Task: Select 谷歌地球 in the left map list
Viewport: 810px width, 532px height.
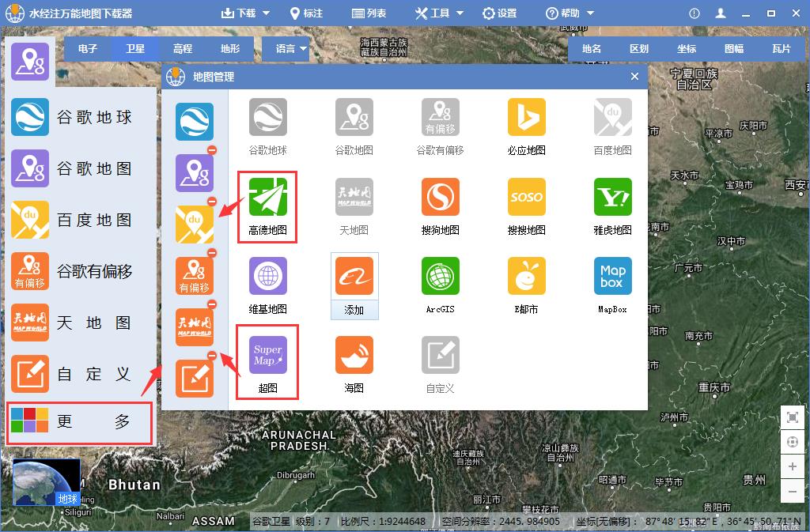Action: 72,117
